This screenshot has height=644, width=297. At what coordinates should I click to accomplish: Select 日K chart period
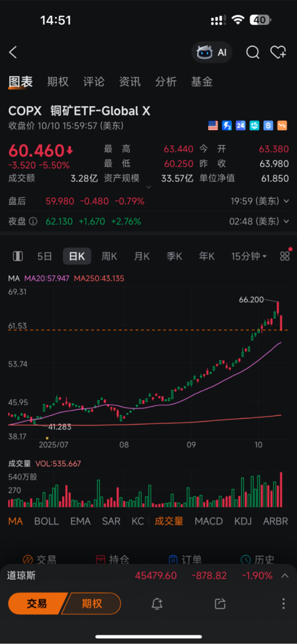(77, 256)
